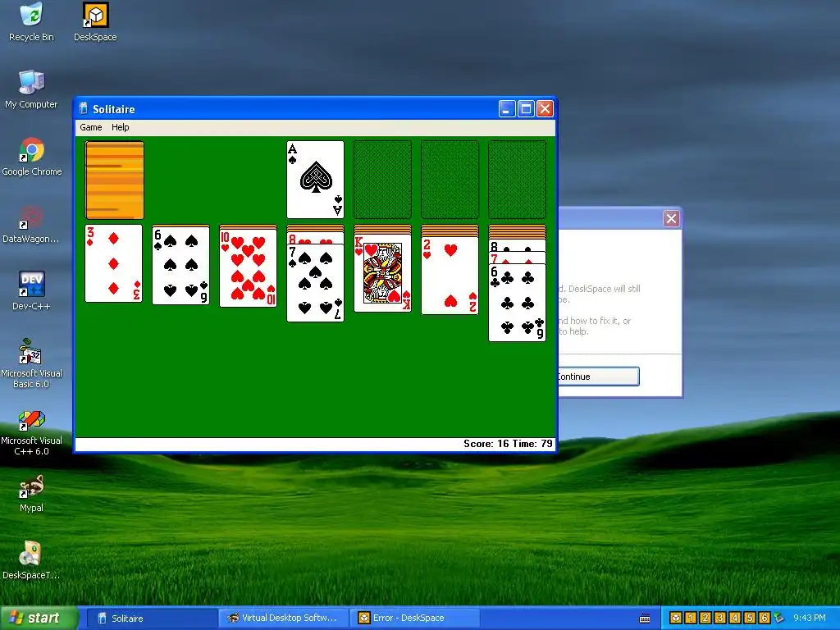Select the 7 of Spades card
The image size is (840, 630).
tap(315, 283)
